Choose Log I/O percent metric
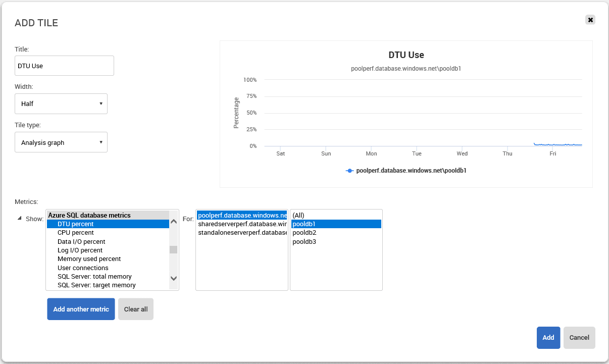This screenshot has height=364, width=609. coord(80,250)
